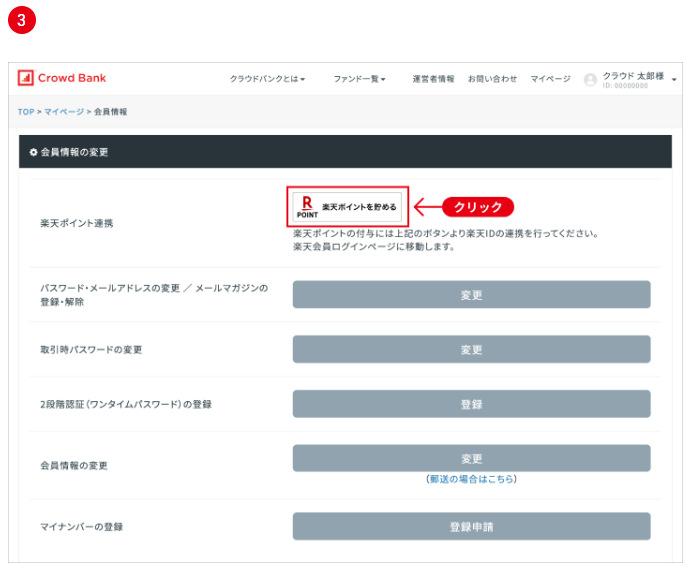Click the gear icon beside 会員情報の変更 heading

(33, 152)
